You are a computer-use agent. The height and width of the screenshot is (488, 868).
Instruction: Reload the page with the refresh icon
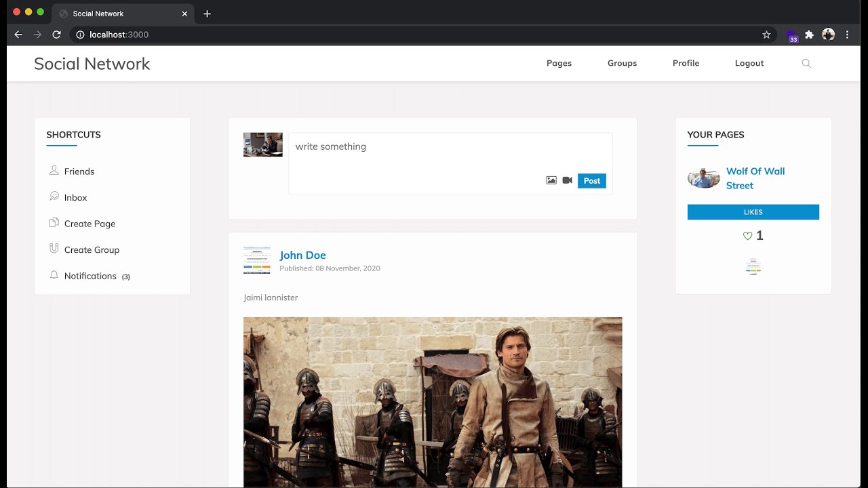pyautogui.click(x=57, y=35)
